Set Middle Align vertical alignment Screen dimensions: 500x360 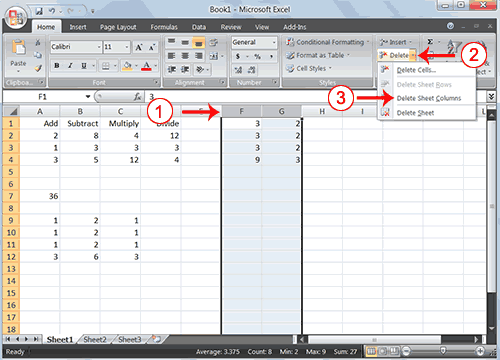point(185,42)
